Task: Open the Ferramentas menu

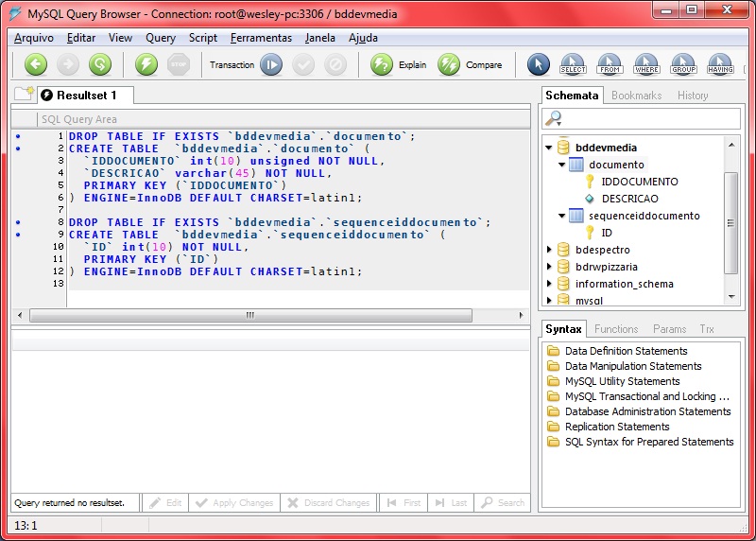Action: pos(261,38)
